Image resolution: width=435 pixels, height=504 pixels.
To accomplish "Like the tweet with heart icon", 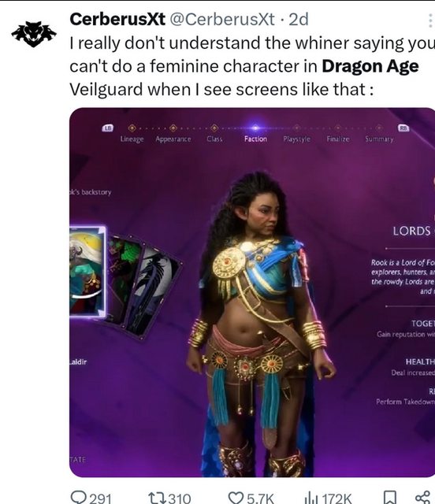I will point(236,497).
